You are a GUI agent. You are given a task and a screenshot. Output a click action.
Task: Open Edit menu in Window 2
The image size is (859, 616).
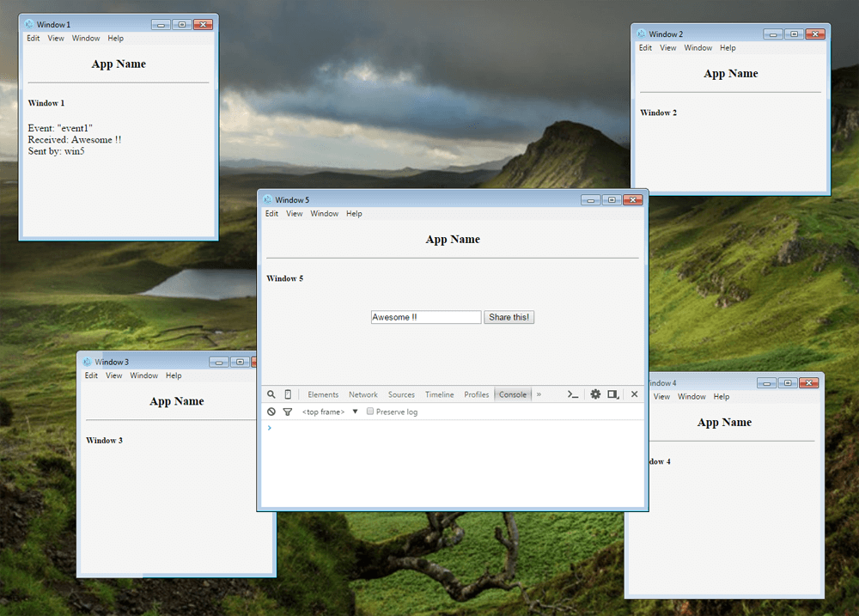[645, 47]
